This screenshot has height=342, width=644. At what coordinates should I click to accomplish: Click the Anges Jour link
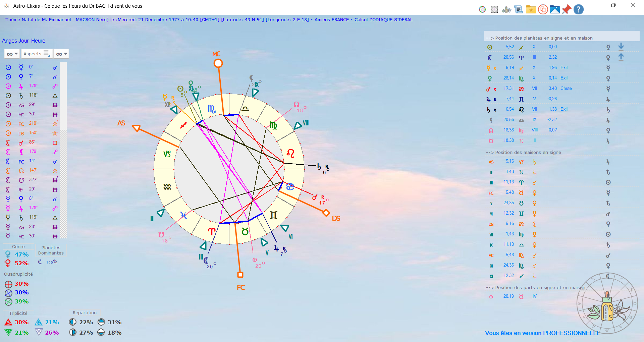pos(15,41)
